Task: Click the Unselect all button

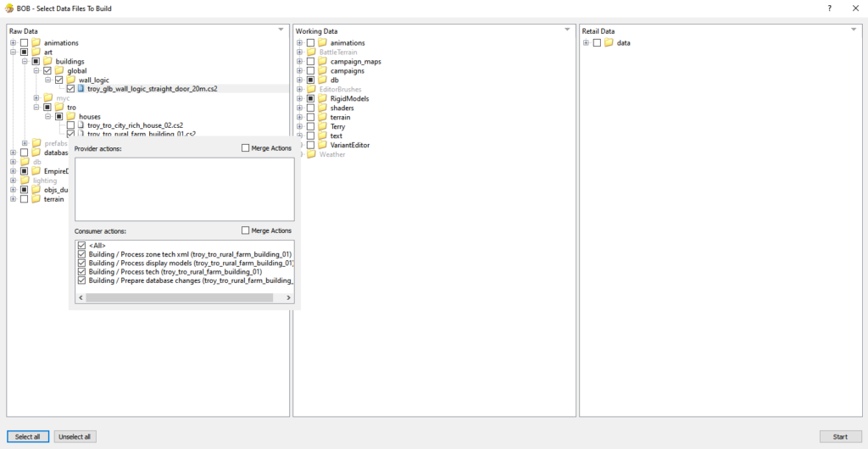Action: [75, 436]
